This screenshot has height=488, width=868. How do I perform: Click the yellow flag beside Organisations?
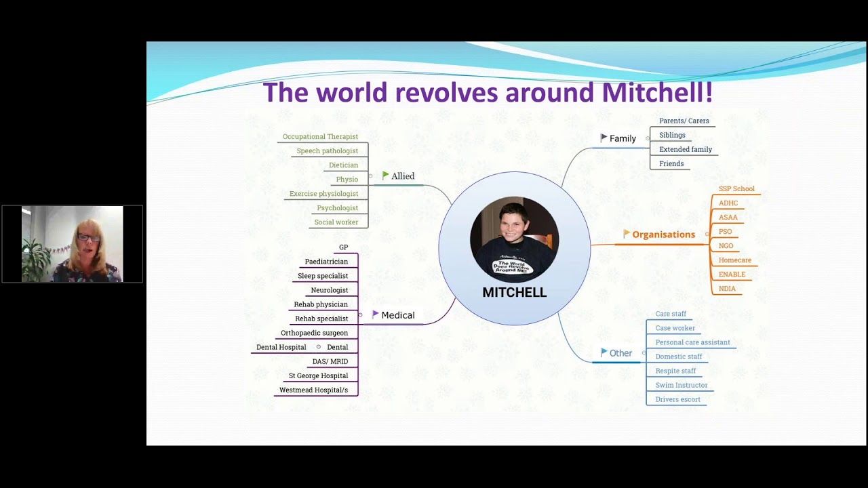point(627,234)
